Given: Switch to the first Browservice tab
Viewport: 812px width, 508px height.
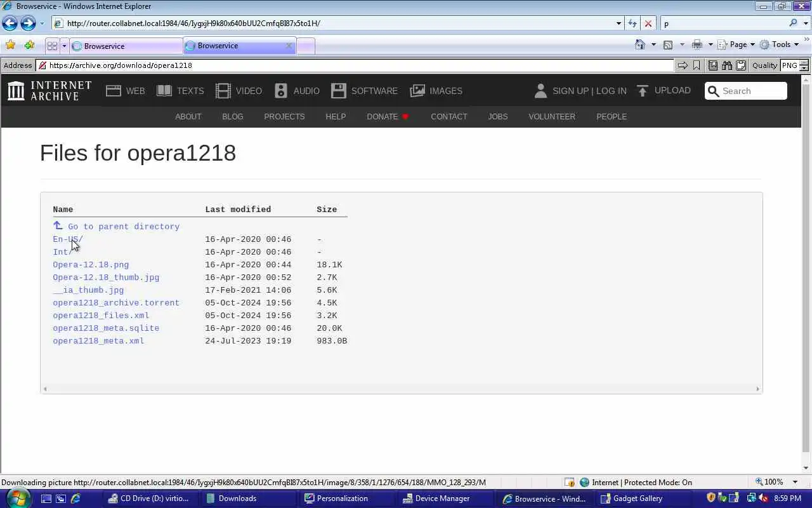Looking at the screenshot, I should [126, 46].
